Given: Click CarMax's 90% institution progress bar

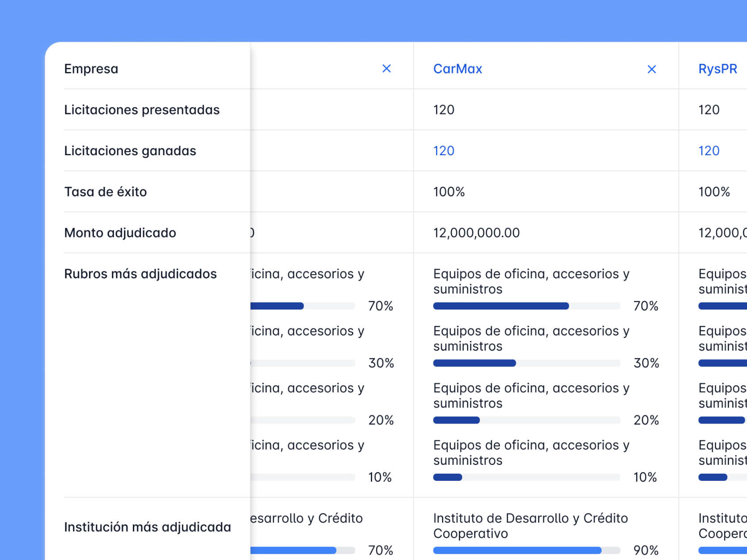Looking at the screenshot, I should tap(526, 550).
